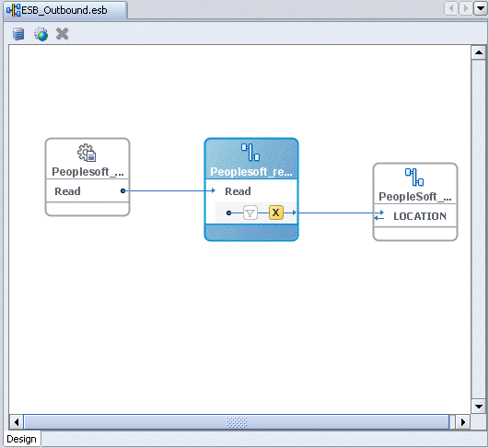Click the filter funnel icon
This screenshot has height=448, width=489.
click(x=250, y=213)
